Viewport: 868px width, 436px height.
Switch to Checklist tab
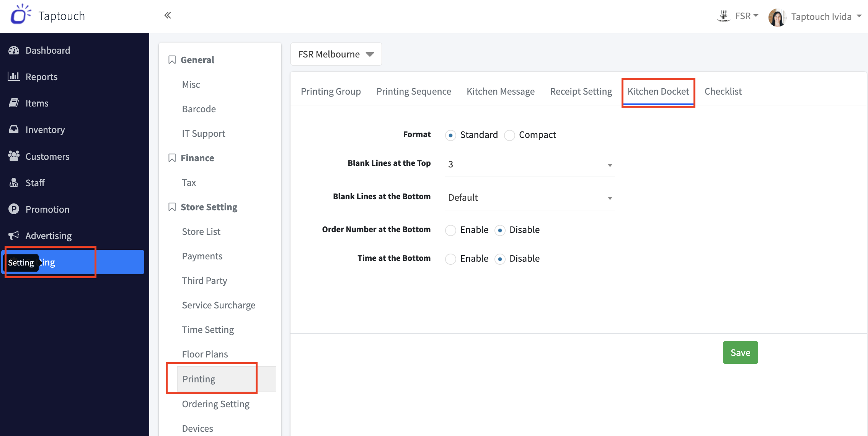pos(723,91)
